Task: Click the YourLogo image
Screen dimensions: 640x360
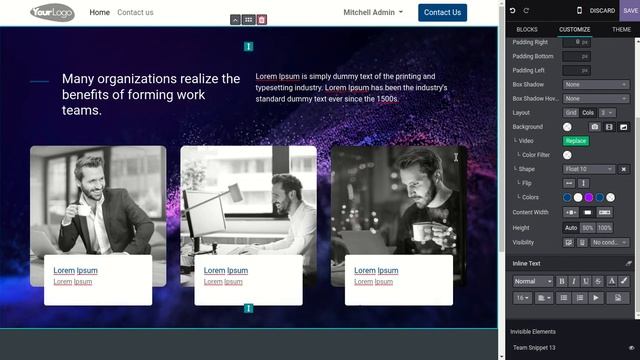Action: 52,12
